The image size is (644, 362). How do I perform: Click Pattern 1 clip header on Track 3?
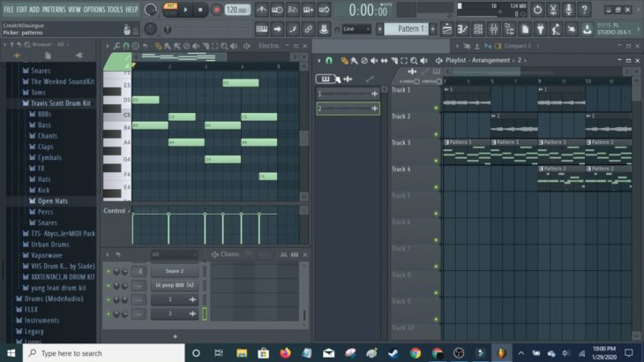click(466, 142)
